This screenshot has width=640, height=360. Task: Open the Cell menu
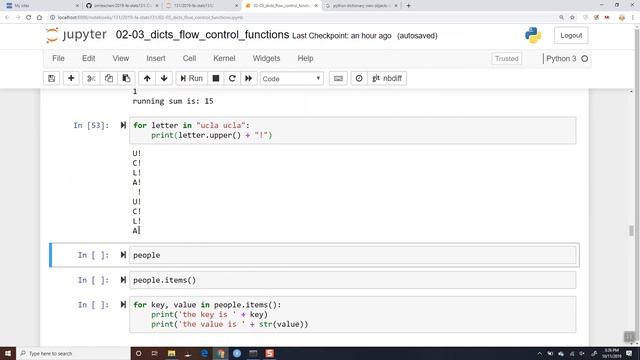click(189, 58)
